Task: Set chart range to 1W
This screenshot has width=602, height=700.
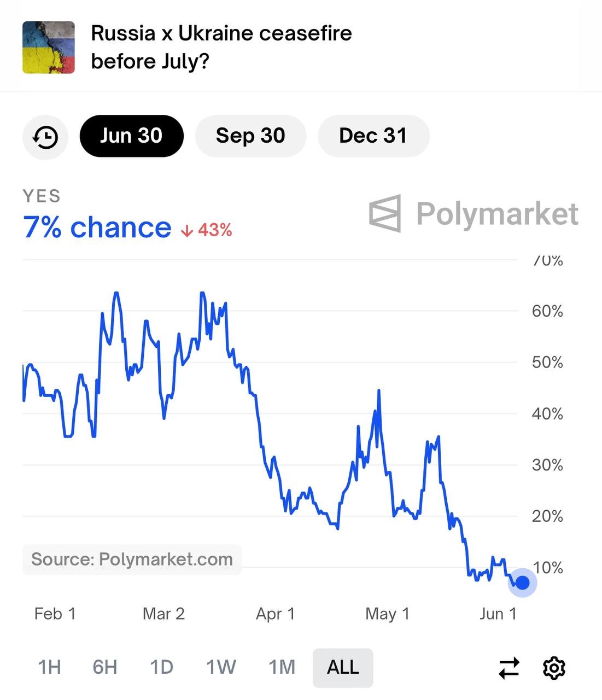Action: point(221,667)
